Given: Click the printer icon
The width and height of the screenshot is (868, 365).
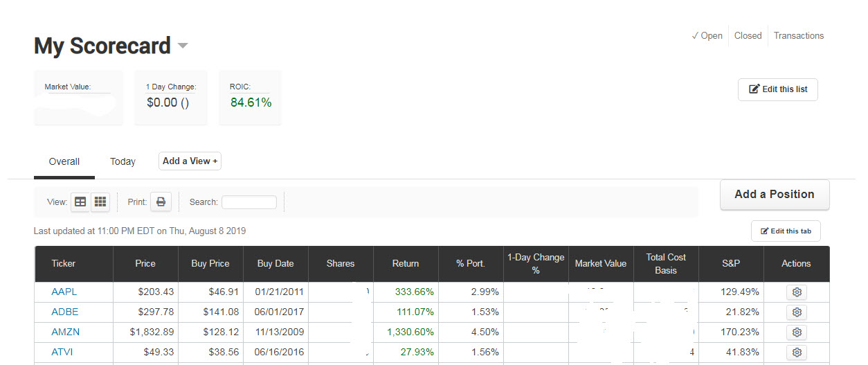Looking at the screenshot, I should click(161, 202).
